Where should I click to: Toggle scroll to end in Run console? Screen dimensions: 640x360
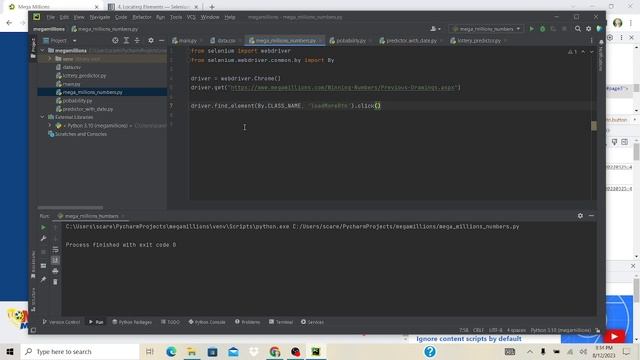tap(56, 260)
